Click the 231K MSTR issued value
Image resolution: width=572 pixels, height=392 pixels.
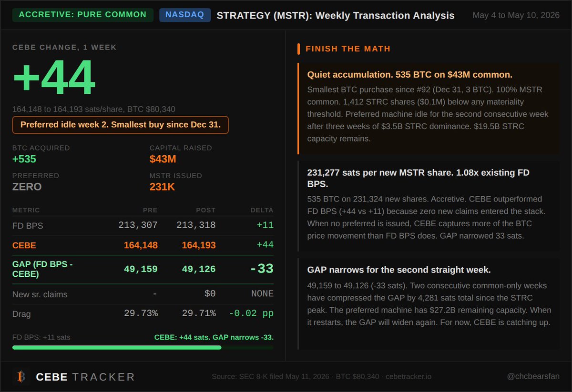pos(163,187)
